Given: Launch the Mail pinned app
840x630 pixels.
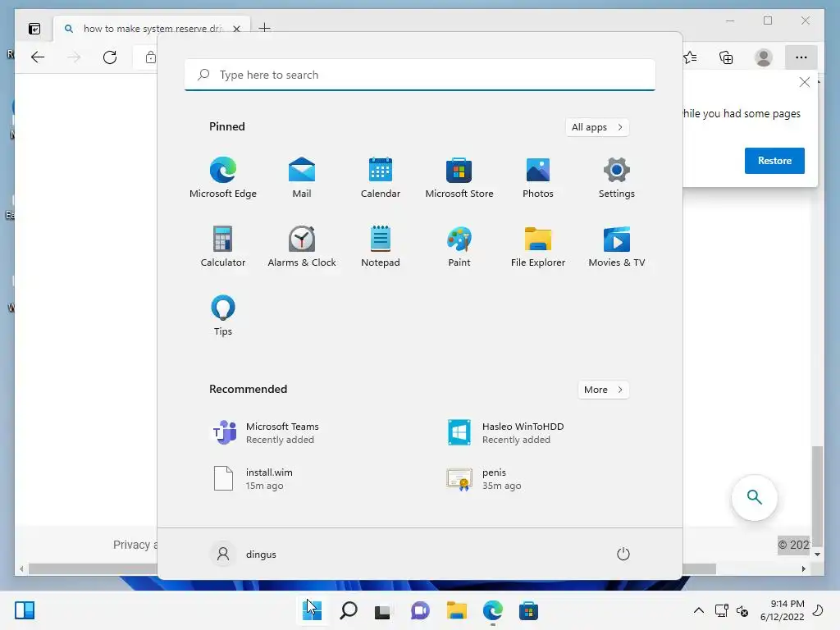Looking at the screenshot, I should click(x=302, y=178).
